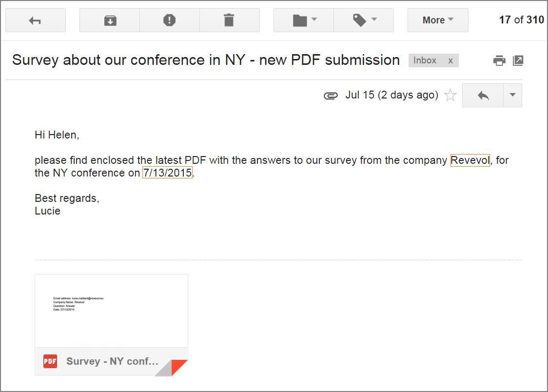Open the Move to folder dropdown
Viewport: 548px width, 392px height.
tap(304, 20)
